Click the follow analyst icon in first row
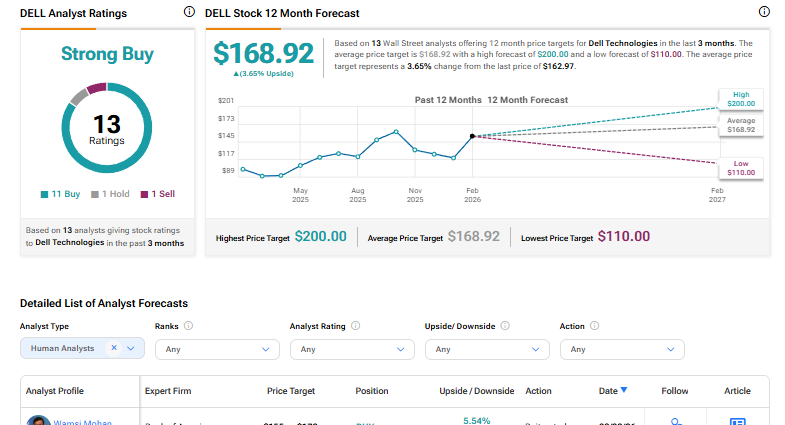Viewport: 785px width, 425px height. click(x=675, y=422)
